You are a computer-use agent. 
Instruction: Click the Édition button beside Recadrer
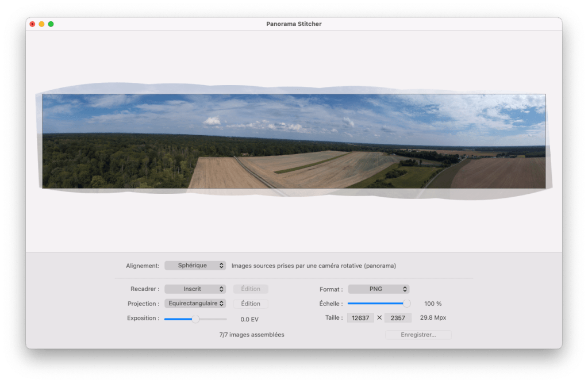coord(251,289)
